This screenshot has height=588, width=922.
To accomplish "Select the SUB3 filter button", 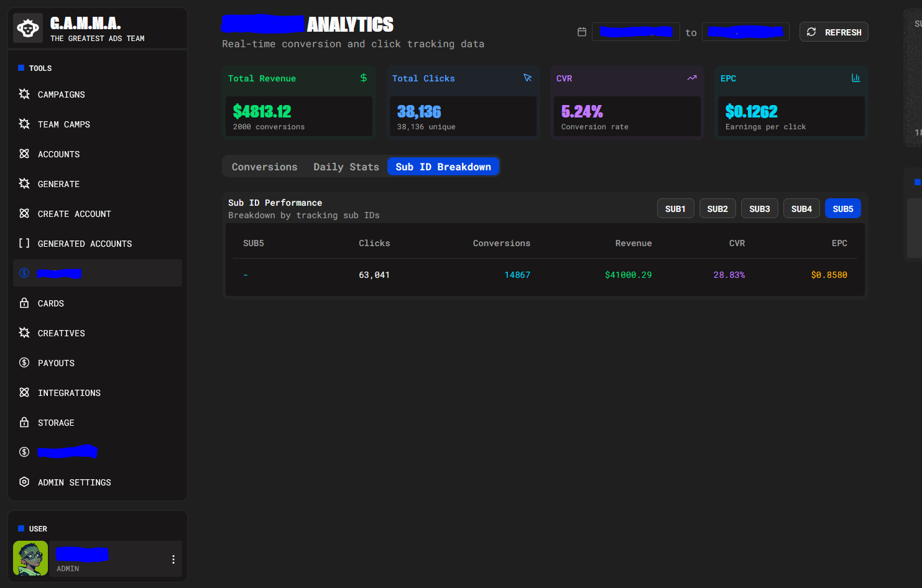I will [759, 209].
